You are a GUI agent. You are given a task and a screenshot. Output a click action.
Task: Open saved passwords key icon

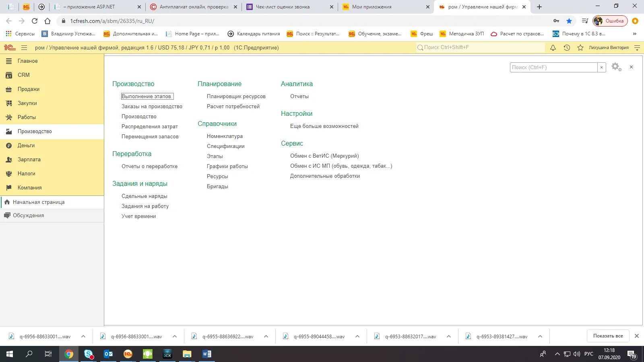click(556, 21)
